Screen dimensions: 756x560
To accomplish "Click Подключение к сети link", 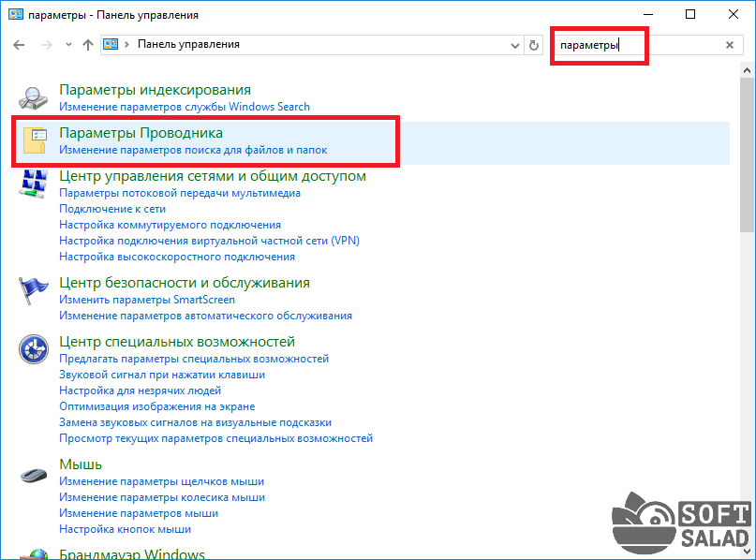I will point(112,209).
